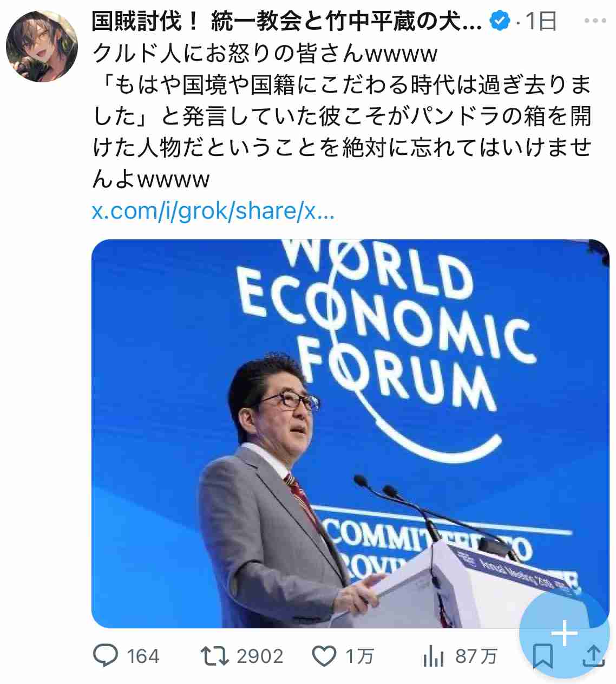This screenshot has height=684, width=616.
Task: Tap the blue verified badge
Action: click(500, 21)
